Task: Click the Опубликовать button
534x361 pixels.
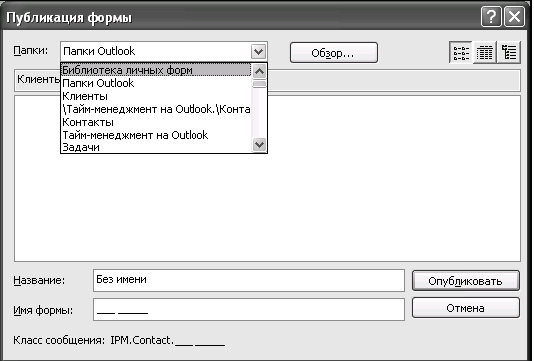Action: (466, 281)
